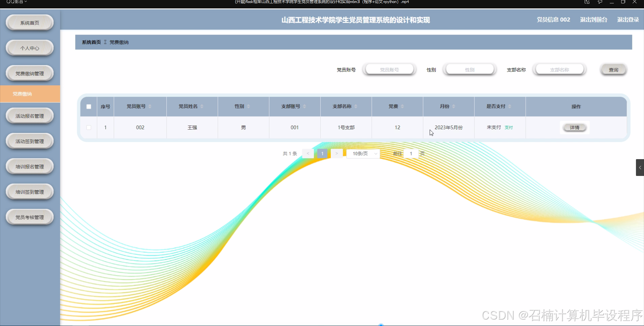The height and width of the screenshot is (326, 644).
Task: Select page 1 in pagination
Action: tap(322, 153)
